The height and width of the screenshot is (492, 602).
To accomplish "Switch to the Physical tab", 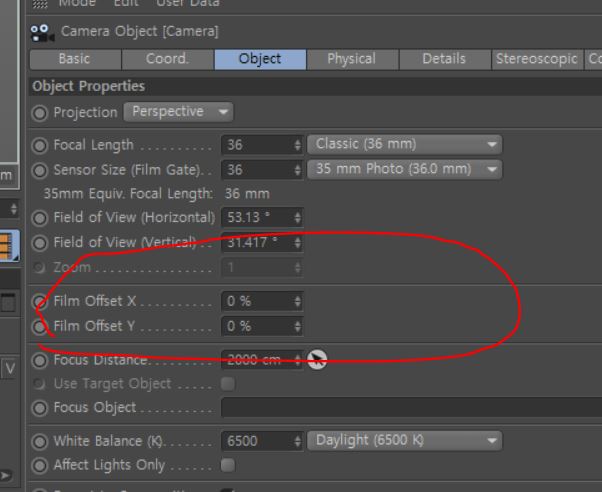I will pos(352,59).
